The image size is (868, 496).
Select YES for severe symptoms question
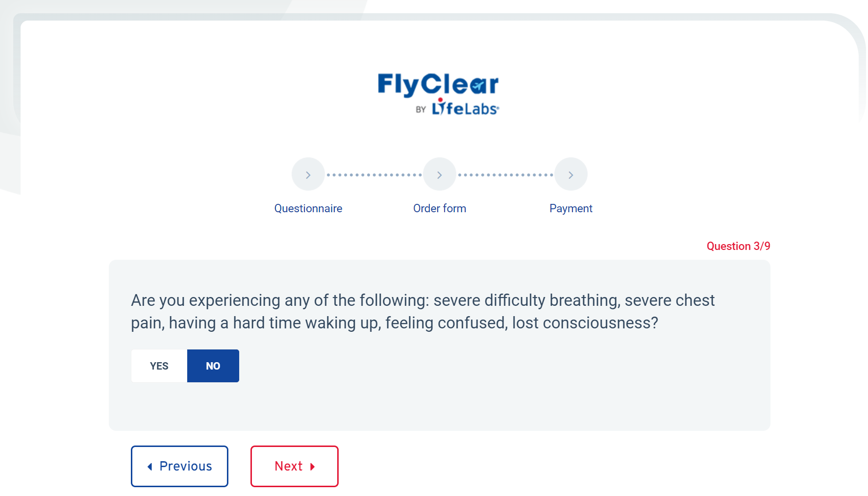coord(159,366)
